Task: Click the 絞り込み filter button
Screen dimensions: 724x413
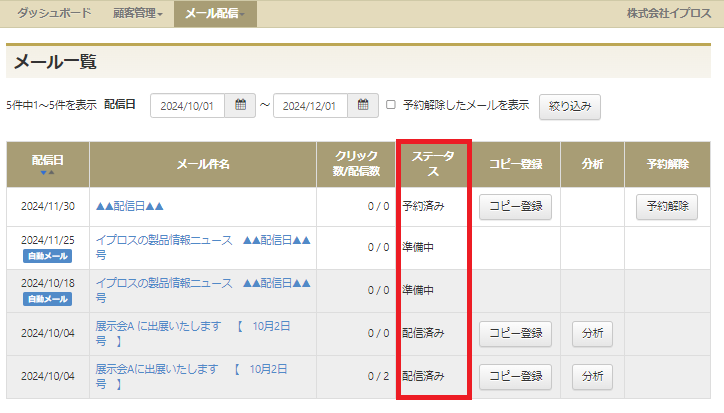Action: tap(570, 107)
